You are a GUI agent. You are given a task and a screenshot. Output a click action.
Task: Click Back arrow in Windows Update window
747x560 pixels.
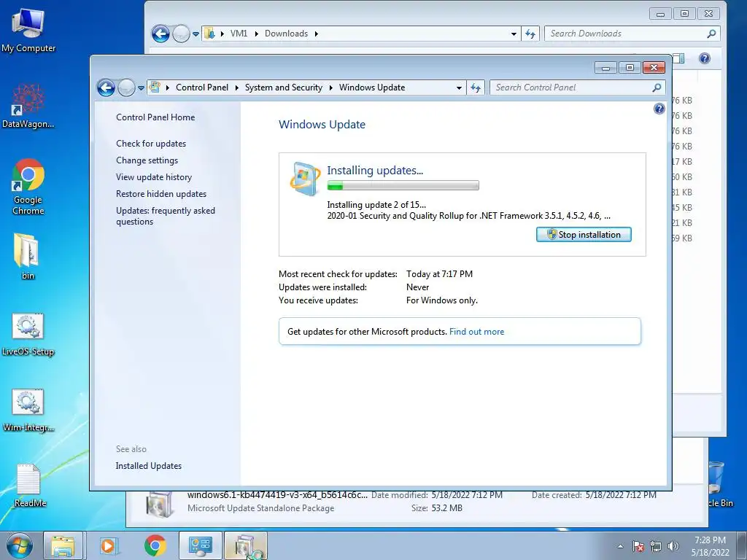point(106,87)
